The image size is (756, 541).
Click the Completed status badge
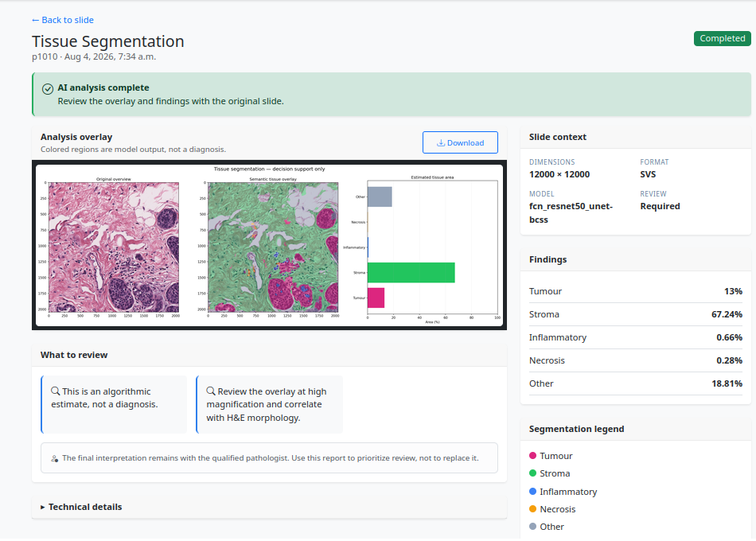click(722, 38)
